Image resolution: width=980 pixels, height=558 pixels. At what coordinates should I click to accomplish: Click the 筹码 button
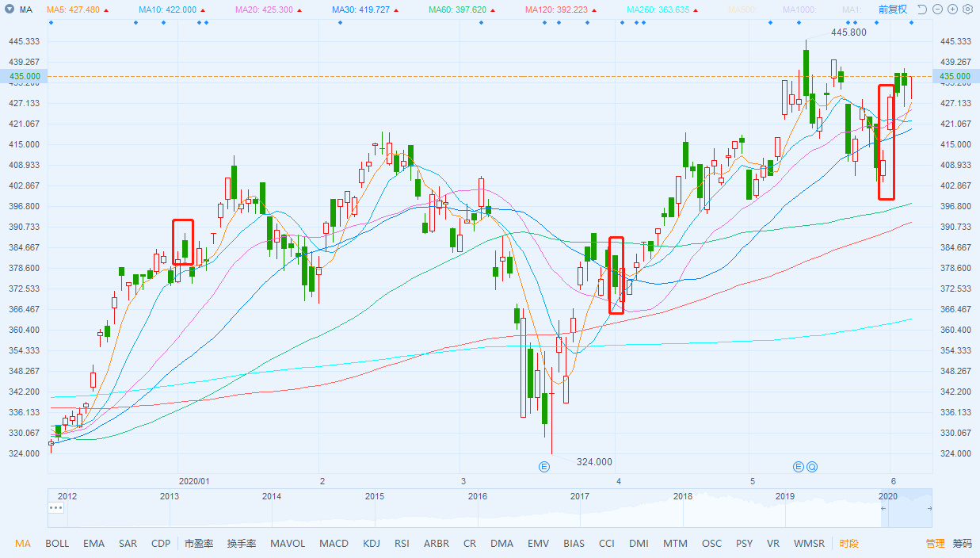tap(962, 544)
